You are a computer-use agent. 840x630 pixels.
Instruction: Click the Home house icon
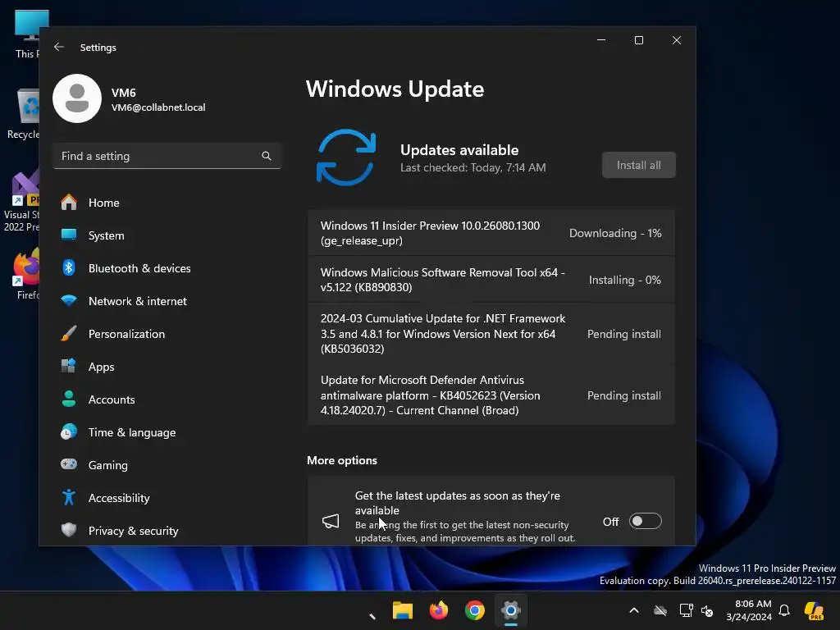coord(69,203)
